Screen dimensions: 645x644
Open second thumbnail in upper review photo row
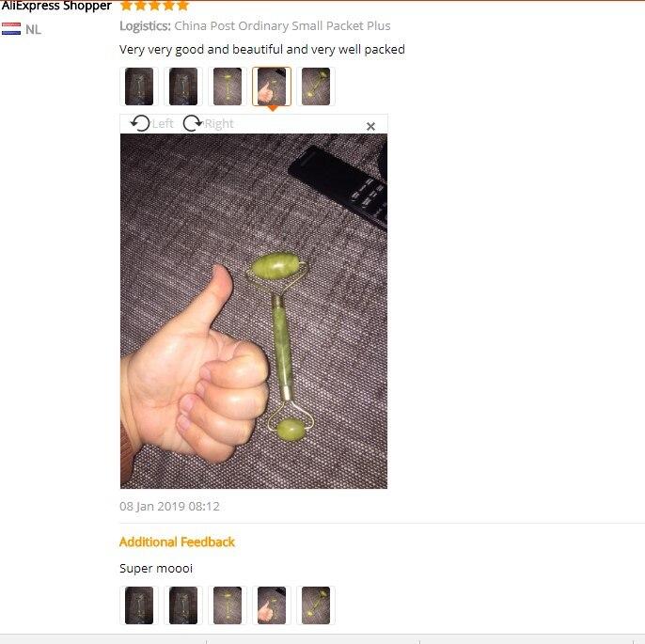183,86
